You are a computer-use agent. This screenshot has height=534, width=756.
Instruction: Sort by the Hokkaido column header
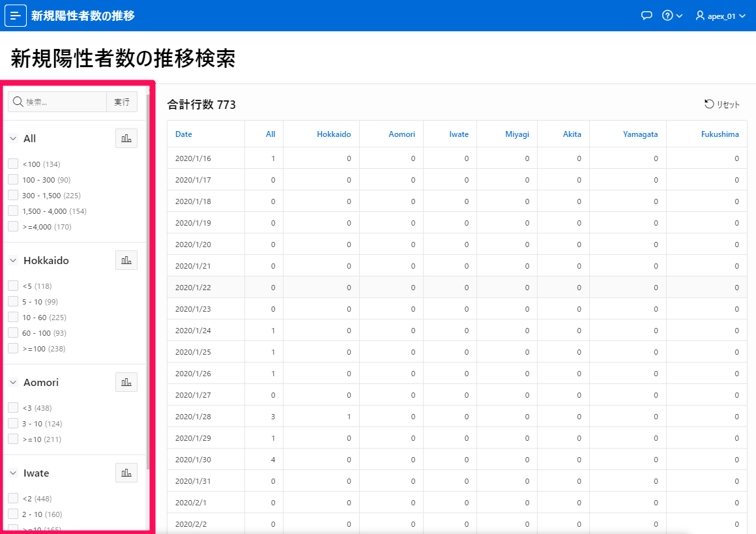[x=334, y=134]
